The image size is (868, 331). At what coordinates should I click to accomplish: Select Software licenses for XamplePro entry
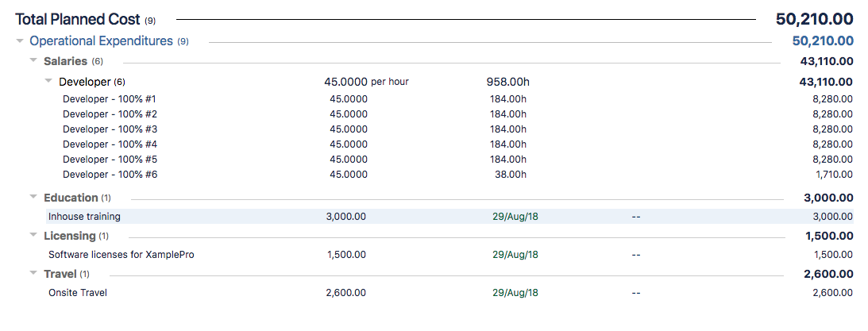[x=121, y=255]
